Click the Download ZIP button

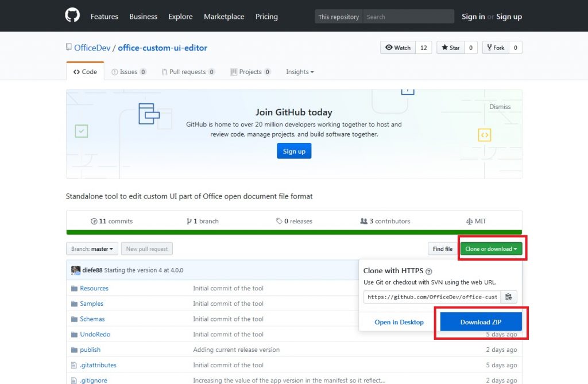(x=480, y=321)
